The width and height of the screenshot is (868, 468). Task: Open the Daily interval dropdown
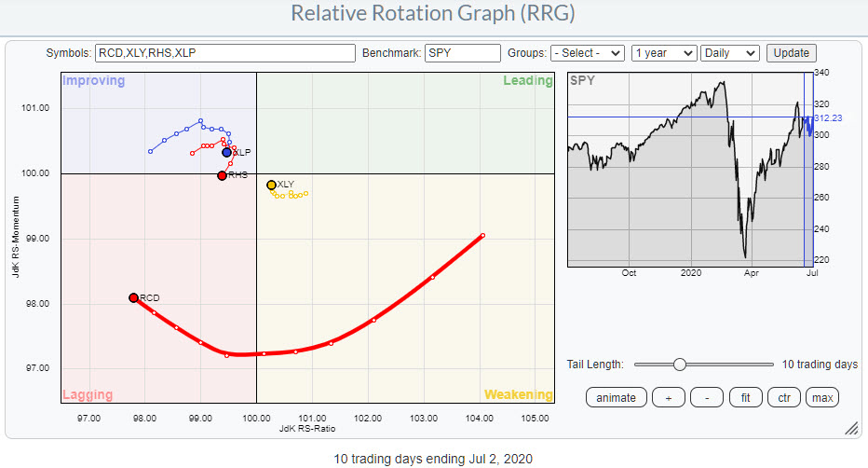730,53
